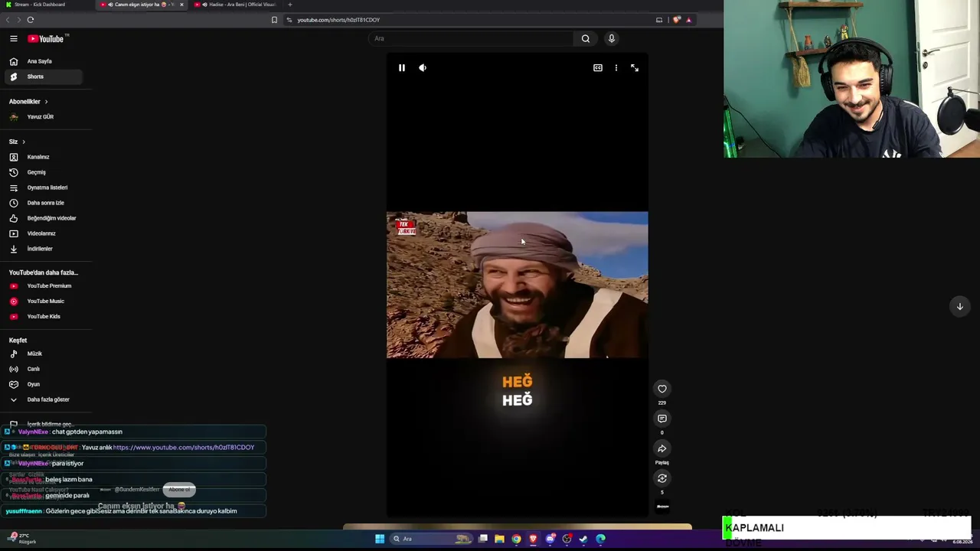Open Steam from taskbar
980x551 pixels.
[x=583, y=539]
